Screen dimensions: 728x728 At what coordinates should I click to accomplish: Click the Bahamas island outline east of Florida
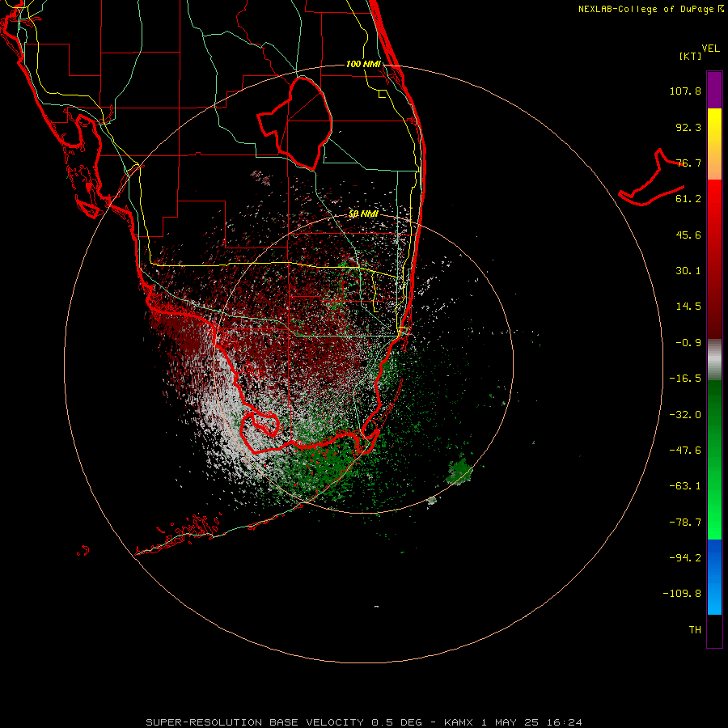(x=652, y=177)
